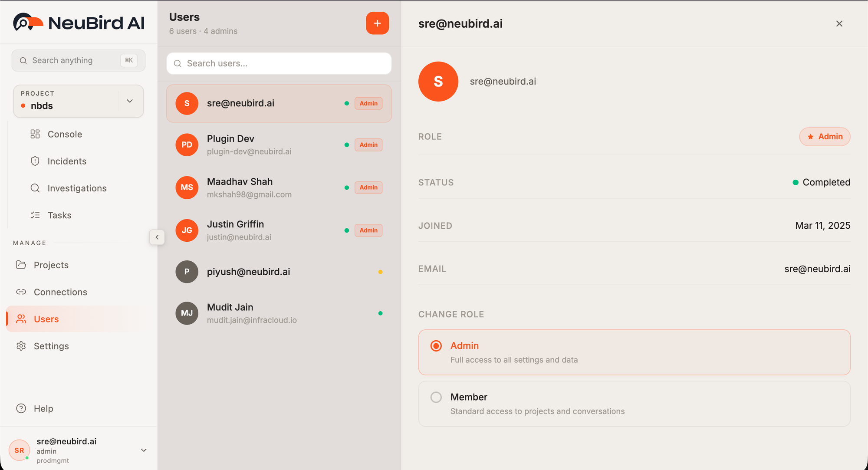Select Users in the Manage menu
The width and height of the screenshot is (868, 470).
46,319
